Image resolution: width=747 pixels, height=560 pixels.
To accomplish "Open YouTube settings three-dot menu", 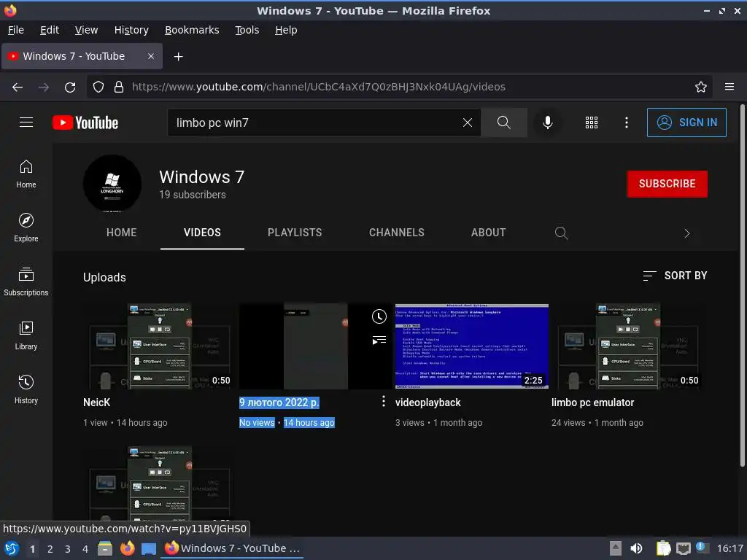I will (626, 122).
